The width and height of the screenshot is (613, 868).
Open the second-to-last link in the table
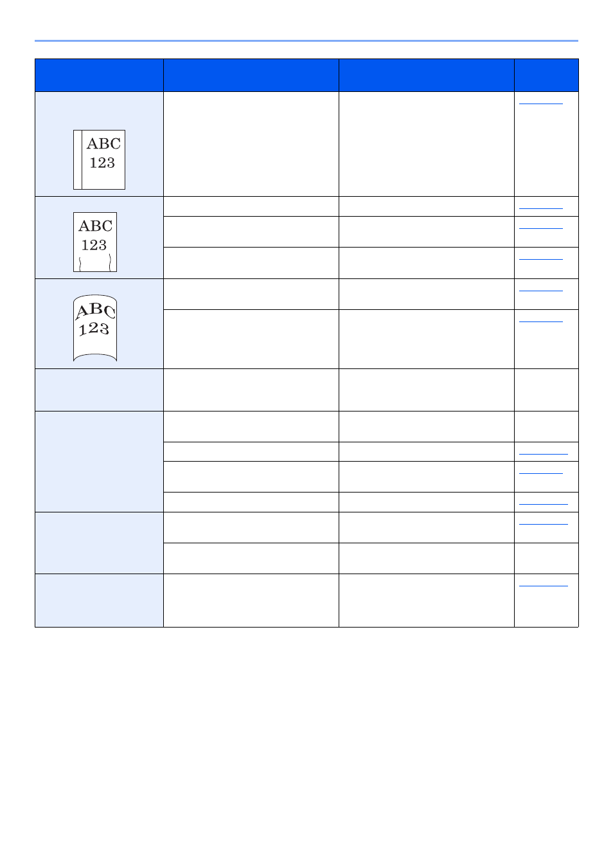[x=543, y=523]
